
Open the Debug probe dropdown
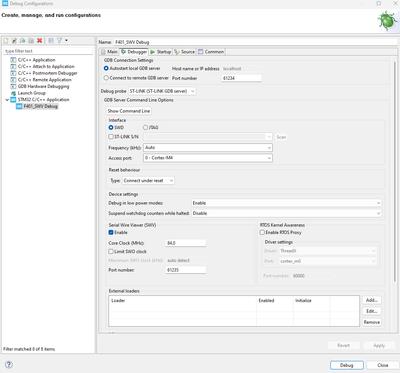click(162, 91)
